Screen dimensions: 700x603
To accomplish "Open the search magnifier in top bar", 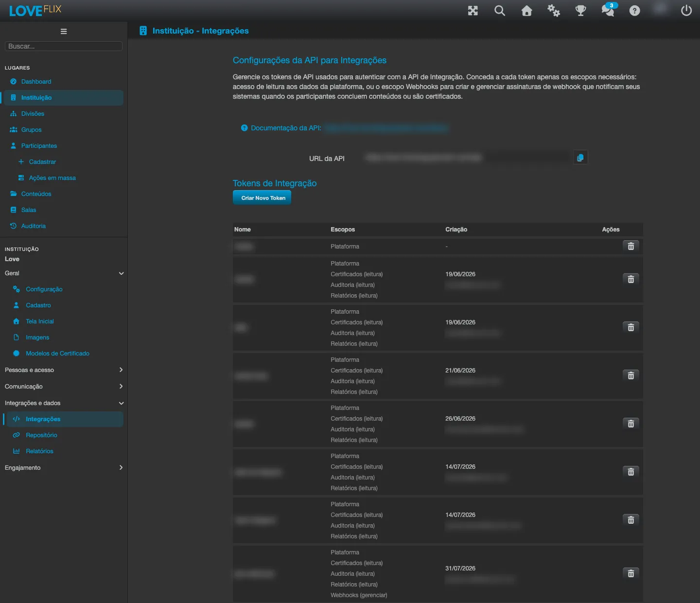I will 500,11.
